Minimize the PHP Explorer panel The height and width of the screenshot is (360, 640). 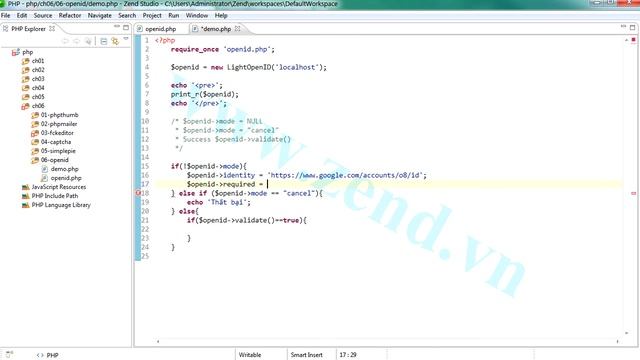point(117,27)
